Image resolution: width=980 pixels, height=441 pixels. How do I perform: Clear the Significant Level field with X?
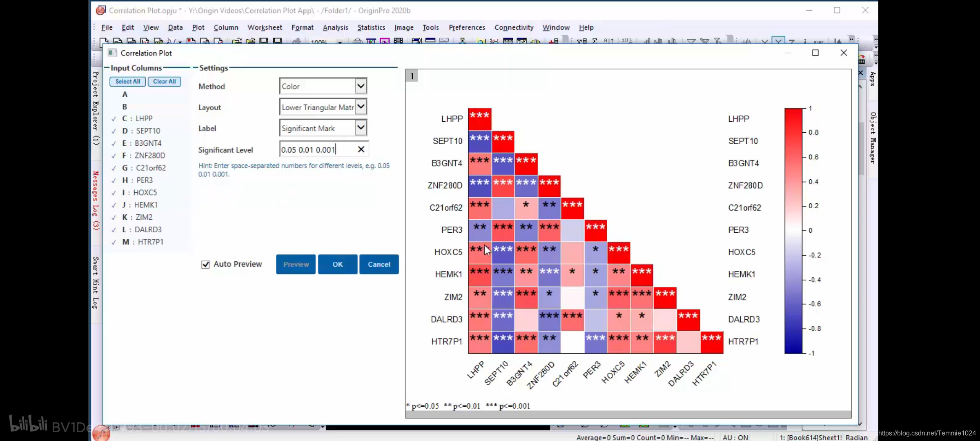coord(361,149)
